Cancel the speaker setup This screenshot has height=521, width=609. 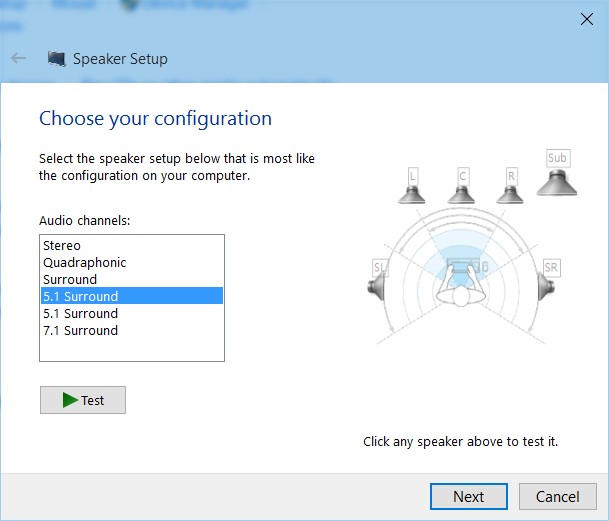click(x=557, y=496)
